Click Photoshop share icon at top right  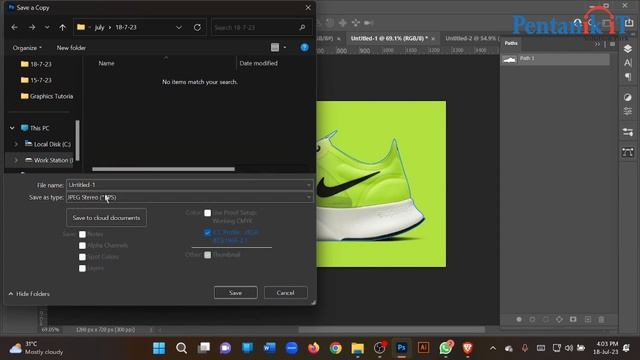point(629,22)
